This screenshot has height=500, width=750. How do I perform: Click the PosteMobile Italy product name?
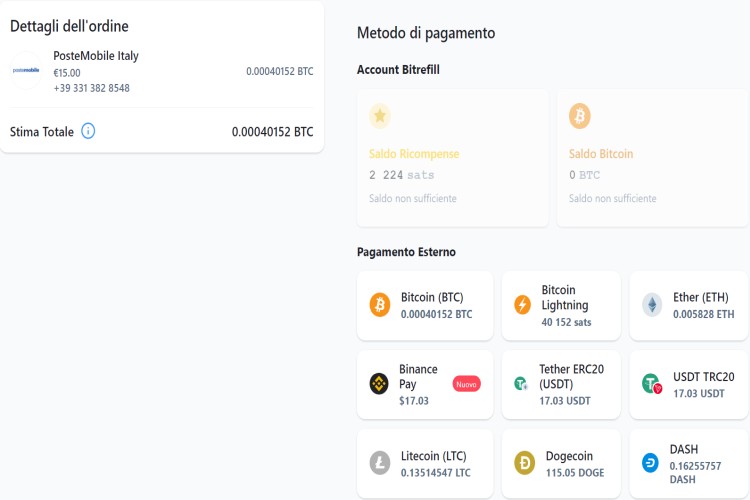click(96, 56)
